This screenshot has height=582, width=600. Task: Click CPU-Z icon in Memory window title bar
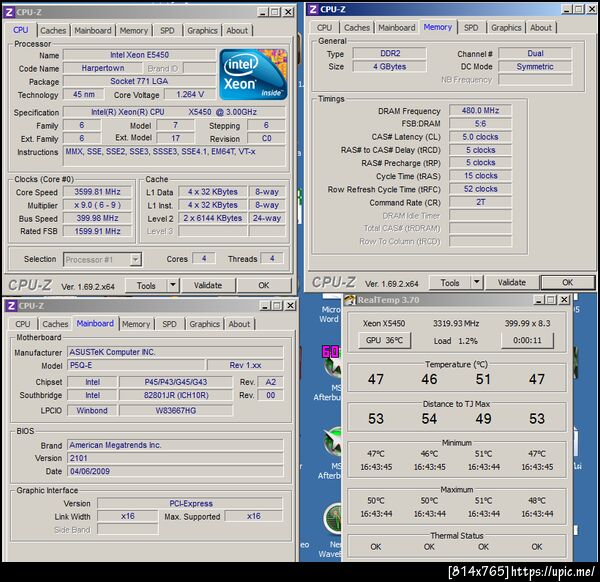[x=313, y=9]
